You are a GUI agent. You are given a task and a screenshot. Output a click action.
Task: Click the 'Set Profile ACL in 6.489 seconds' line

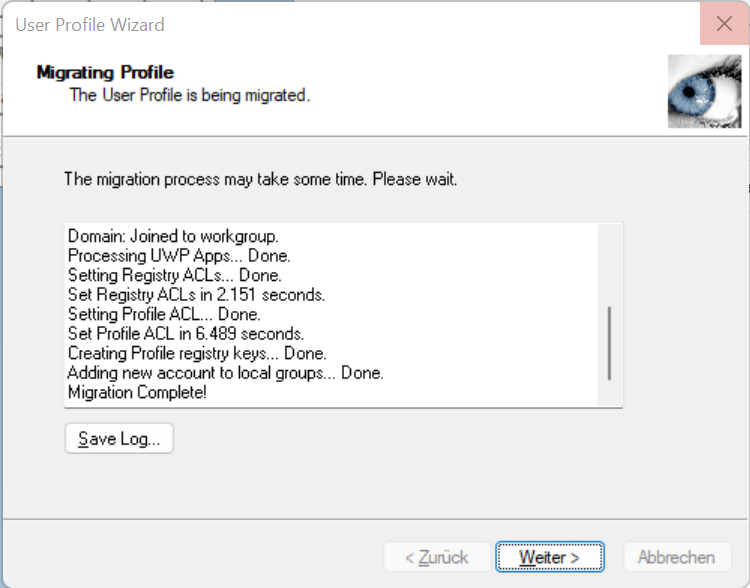(x=186, y=334)
